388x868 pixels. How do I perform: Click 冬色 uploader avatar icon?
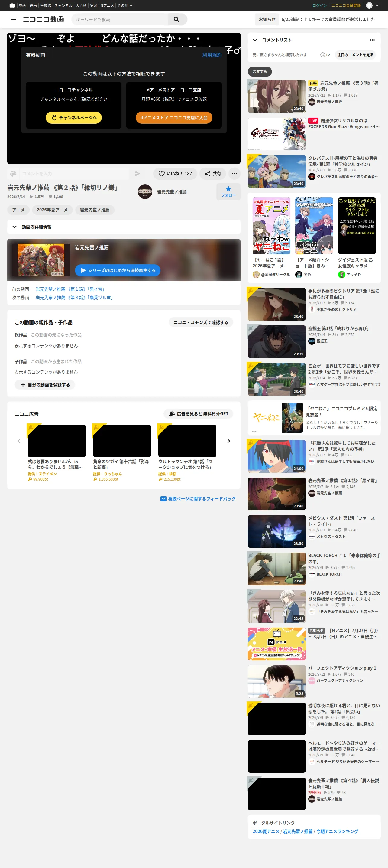click(299, 275)
